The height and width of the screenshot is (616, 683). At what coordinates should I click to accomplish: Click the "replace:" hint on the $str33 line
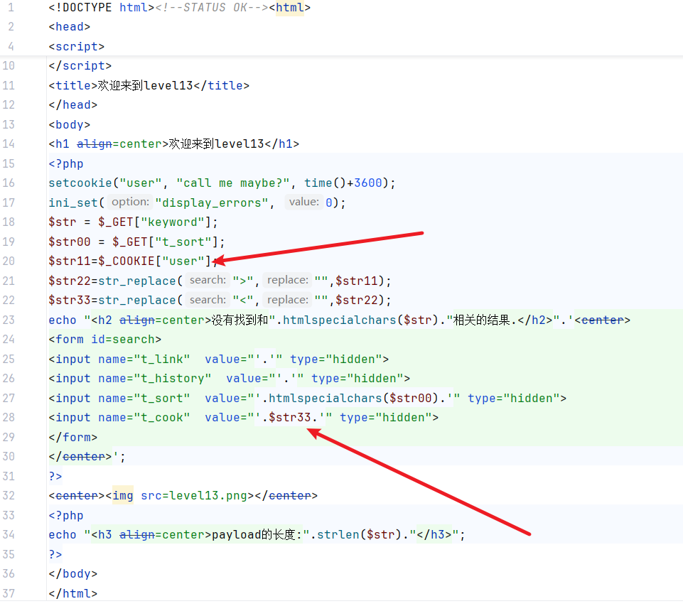288,300
